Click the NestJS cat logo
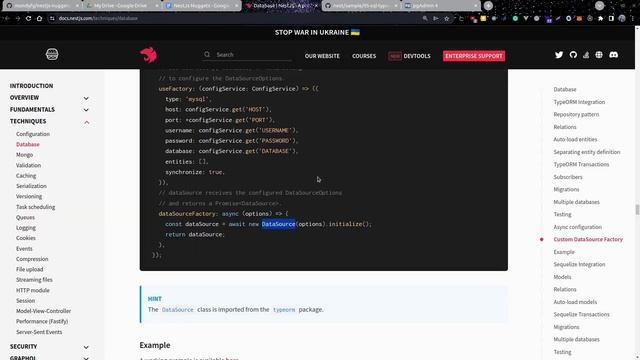640x360 pixels. click(x=149, y=55)
